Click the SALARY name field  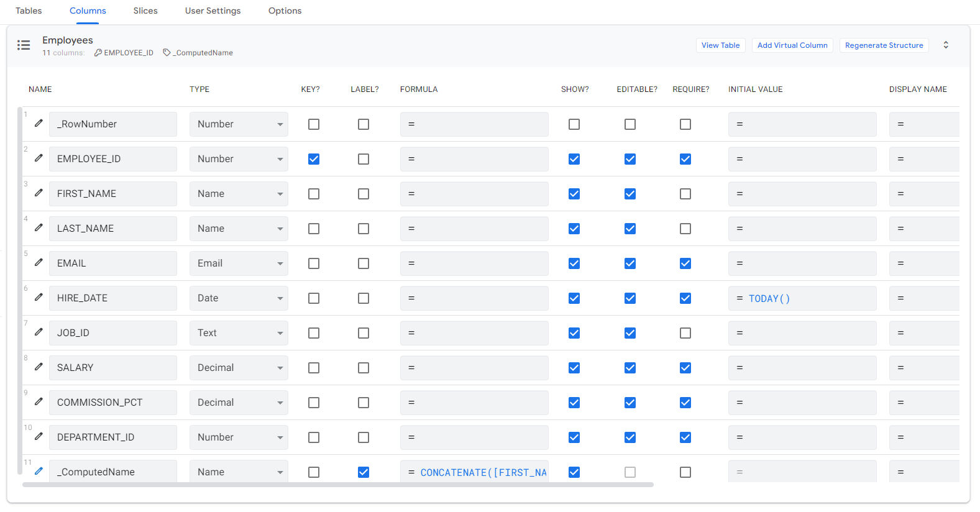(x=113, y=368)
